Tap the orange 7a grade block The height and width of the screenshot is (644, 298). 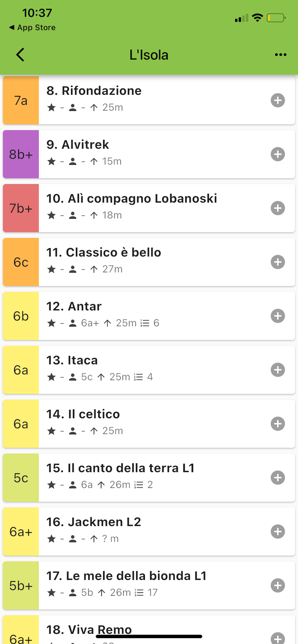[x=21, y=100]
